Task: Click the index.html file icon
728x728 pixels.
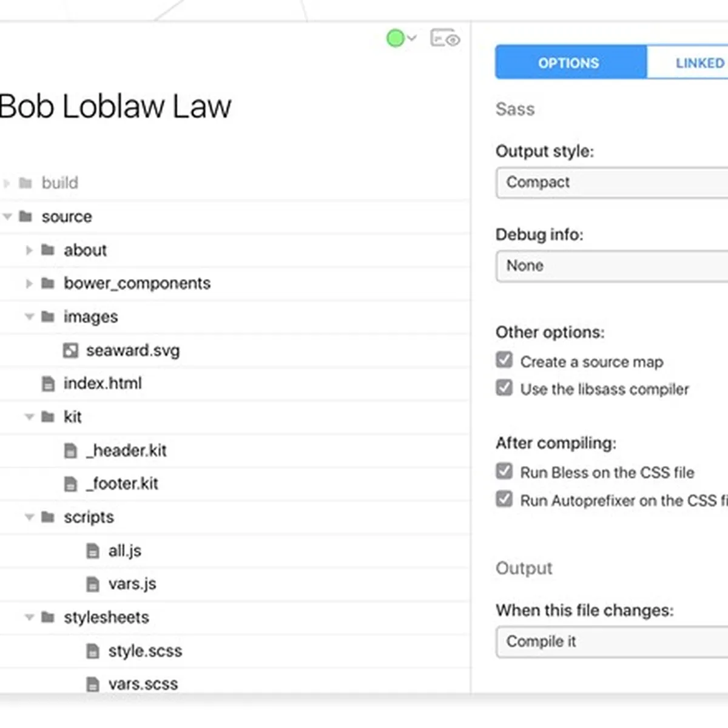Action: pos(48,383)
